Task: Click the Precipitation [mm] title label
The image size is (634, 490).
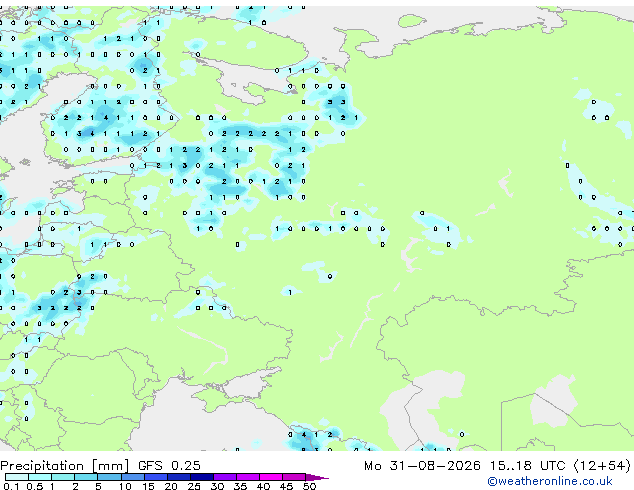Action: [65, 466]
